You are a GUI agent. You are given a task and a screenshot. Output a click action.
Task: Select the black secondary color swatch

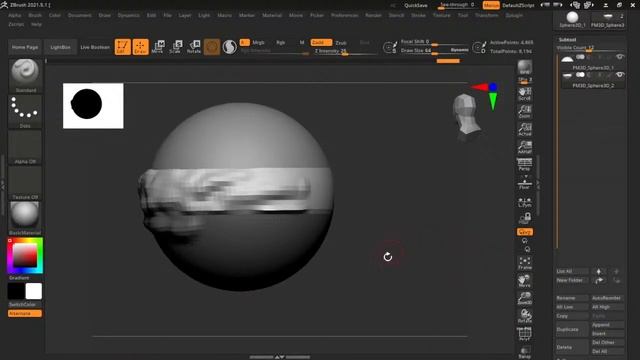tap(16, 291)
